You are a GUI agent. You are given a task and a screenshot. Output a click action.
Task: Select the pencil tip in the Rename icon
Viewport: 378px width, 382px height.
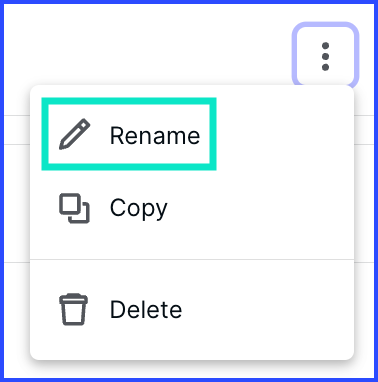63,146
